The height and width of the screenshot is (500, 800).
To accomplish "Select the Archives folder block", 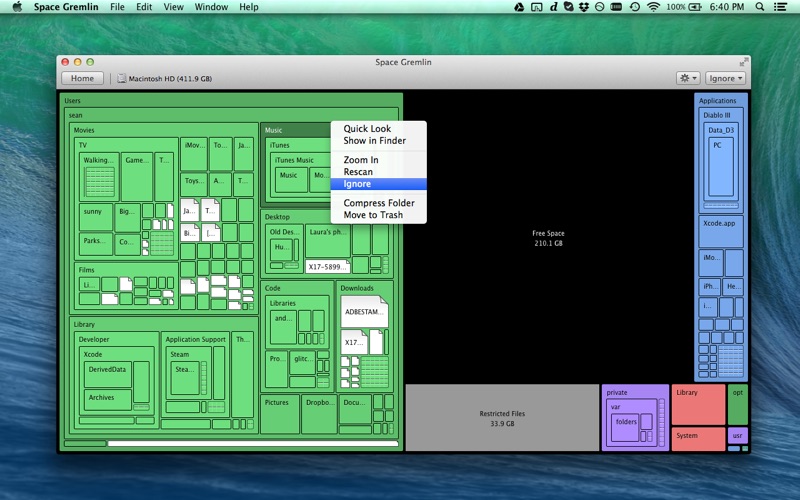I will click(107, 400).
